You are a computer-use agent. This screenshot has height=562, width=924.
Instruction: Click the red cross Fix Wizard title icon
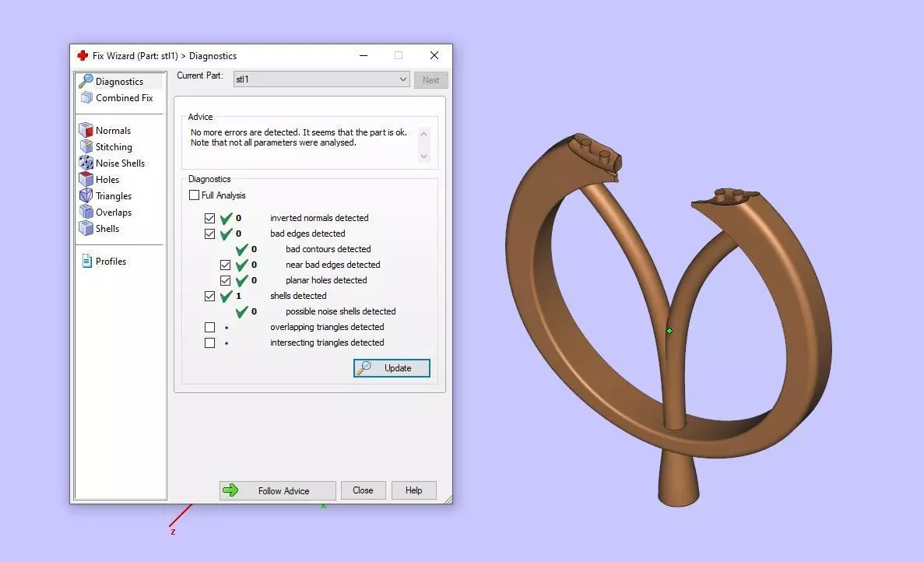(83, 55)
